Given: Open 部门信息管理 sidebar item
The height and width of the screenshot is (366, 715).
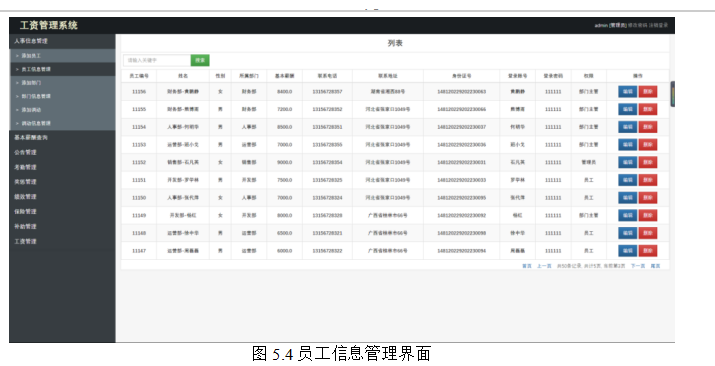Looking at the screenshot, I should click(62, 96).
